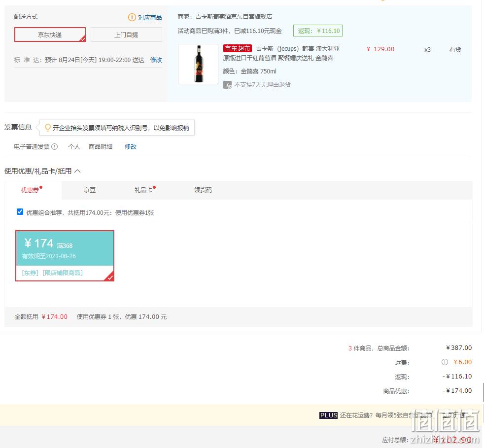Click 修改 next to delivery time
Screen dimensions: 484x448
pyautogui.click(x=156, y=60)
